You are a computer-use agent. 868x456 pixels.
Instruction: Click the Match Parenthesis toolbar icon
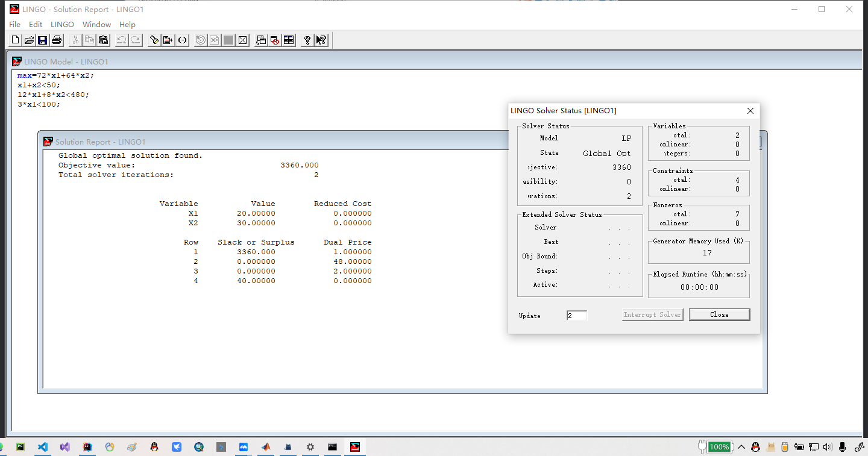[182, 40]
